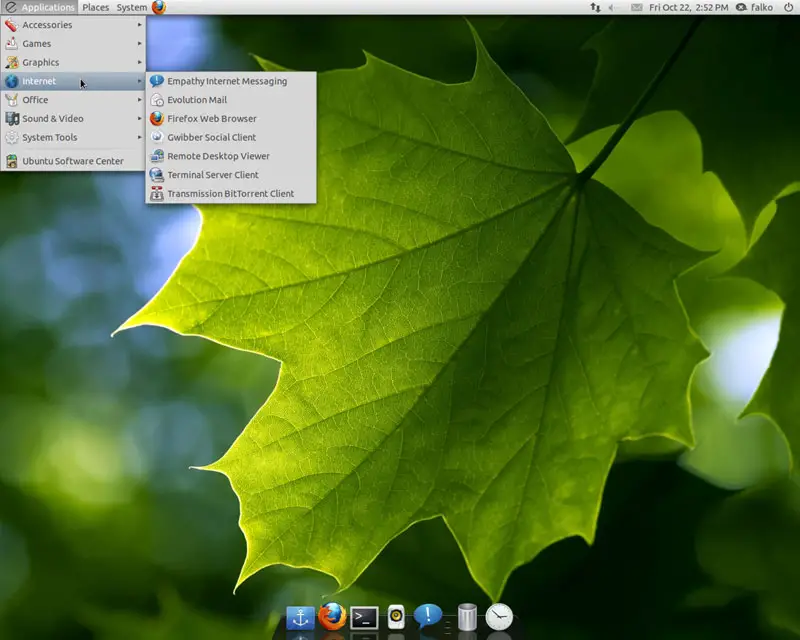Open the mail envelope indicator
The image size is (800, 640).
(x=636, y=7)
